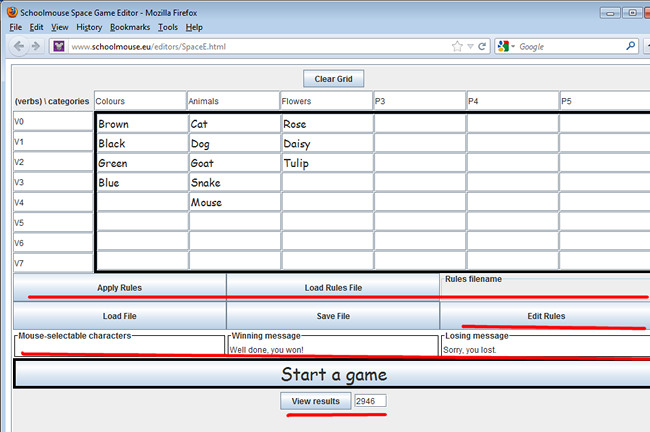The height and width of the screenshot is (432, 650).
Task: Select the grid cell containing Snake
Action: coord(234,183)
